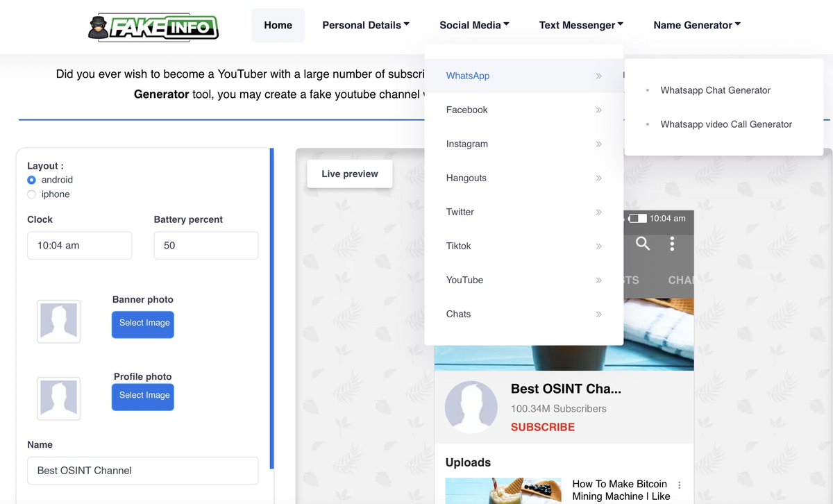Viewport: 833px width, 504px height.
Task: Select the iphone layout option
Action: pyautogui.click(x=31, y=194)
